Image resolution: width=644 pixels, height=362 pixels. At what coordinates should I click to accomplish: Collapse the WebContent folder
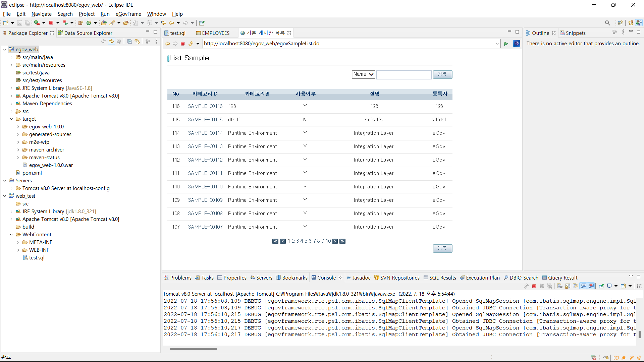pos(11,235)
